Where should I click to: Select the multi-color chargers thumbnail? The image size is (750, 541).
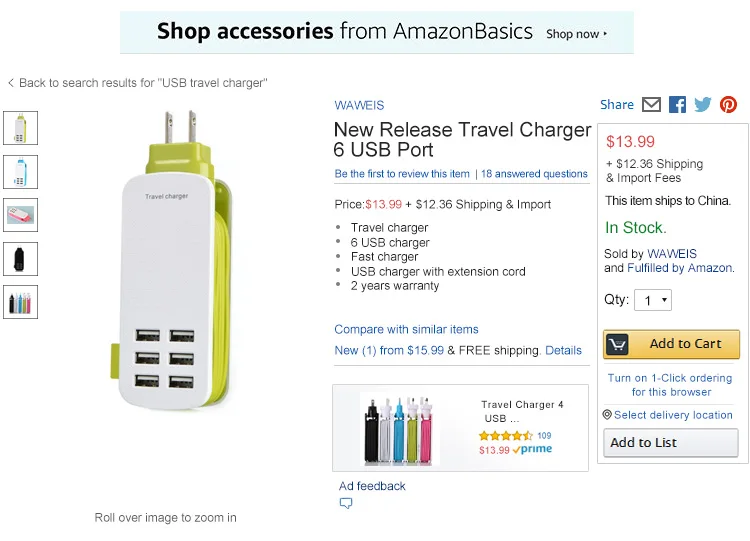[21, 302]
